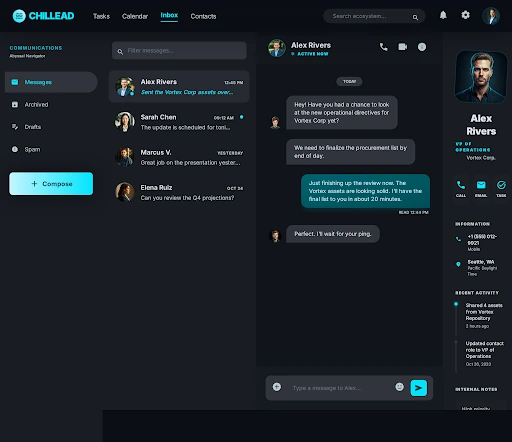Open the Tasks tab
This screenshot has height=442, width=512.
101,16
